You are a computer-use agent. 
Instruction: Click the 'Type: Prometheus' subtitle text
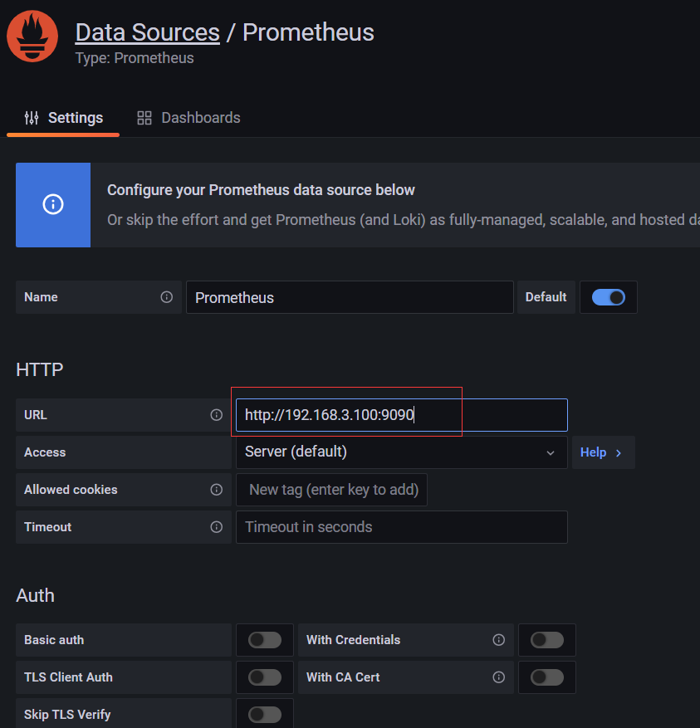[135, 58]
